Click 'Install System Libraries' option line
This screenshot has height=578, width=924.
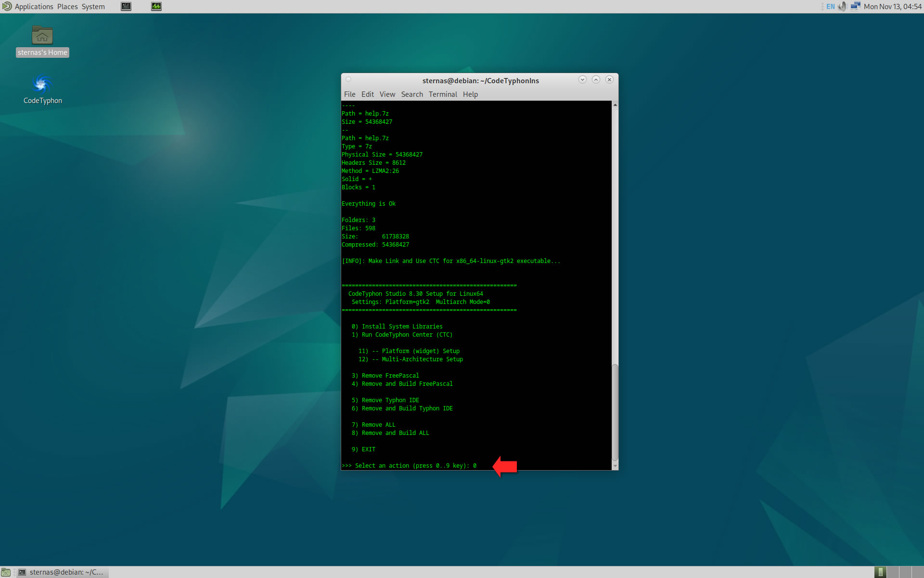(397, 327)
